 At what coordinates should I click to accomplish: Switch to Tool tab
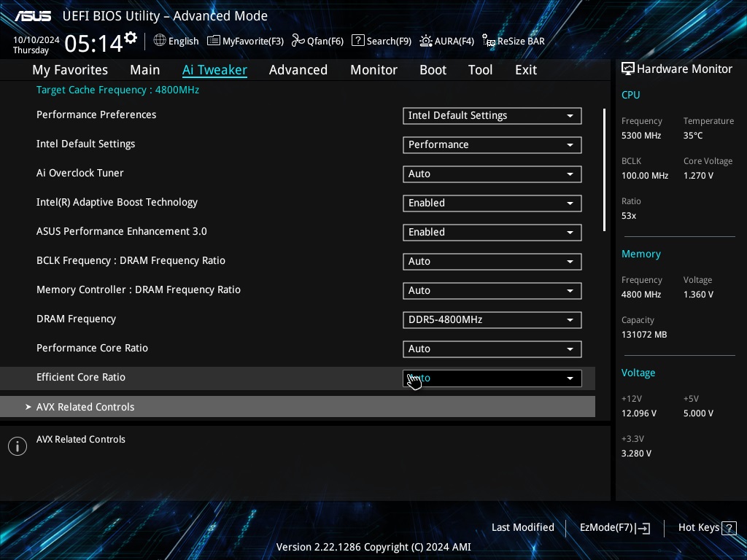480,69
